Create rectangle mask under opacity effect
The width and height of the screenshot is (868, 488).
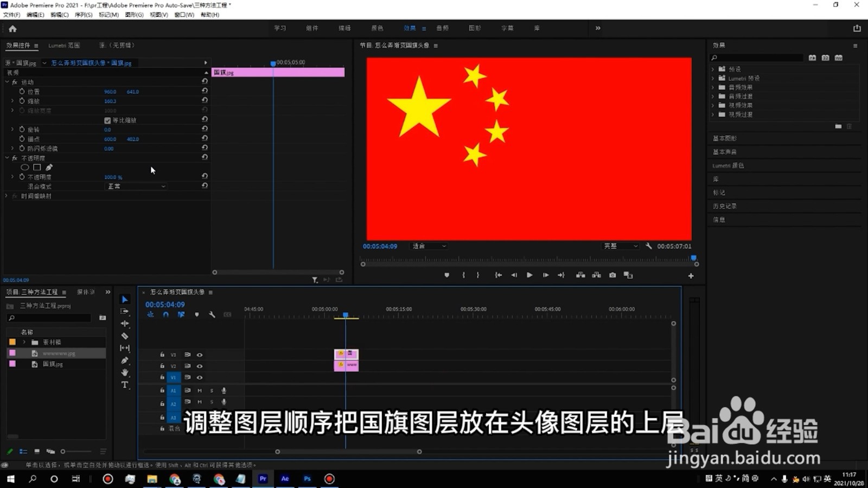click(x=37, y=168)
